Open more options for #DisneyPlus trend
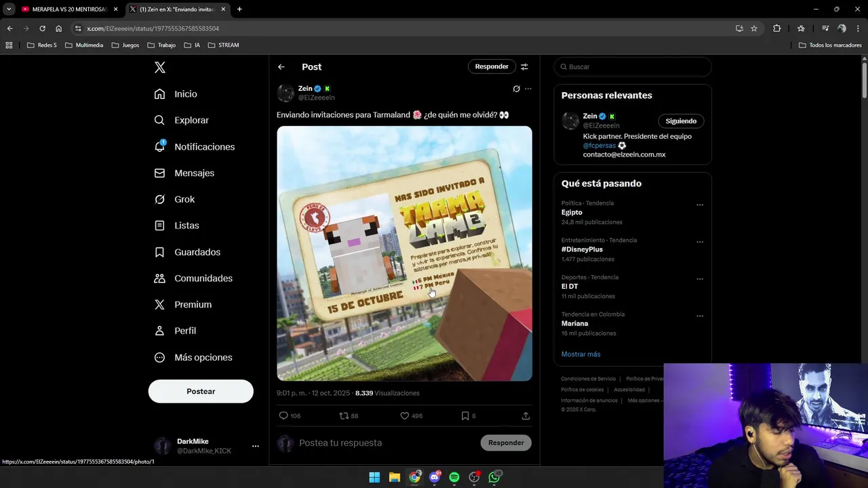868x488 pixels. tap(700, 242)
